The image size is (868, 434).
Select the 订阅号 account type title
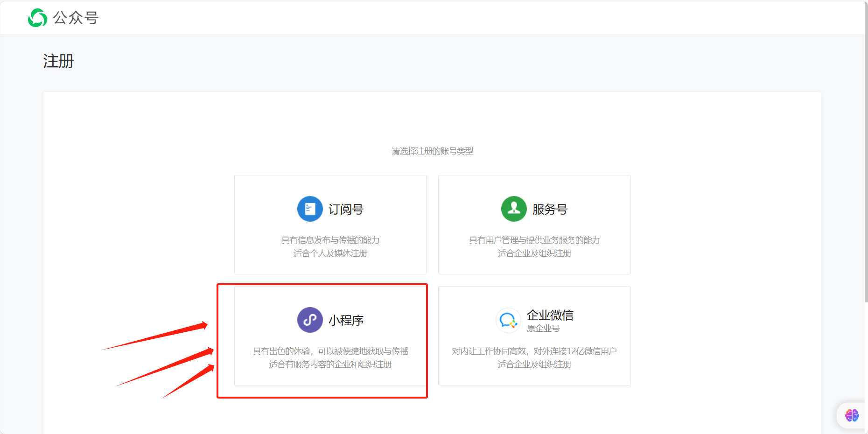pyautogui.click(x=346, y=209)
